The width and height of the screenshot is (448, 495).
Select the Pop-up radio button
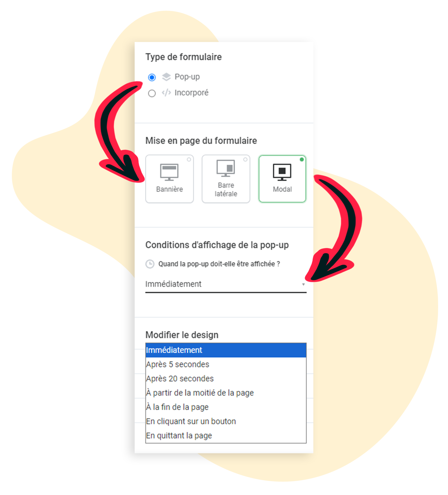coord(152,77)
